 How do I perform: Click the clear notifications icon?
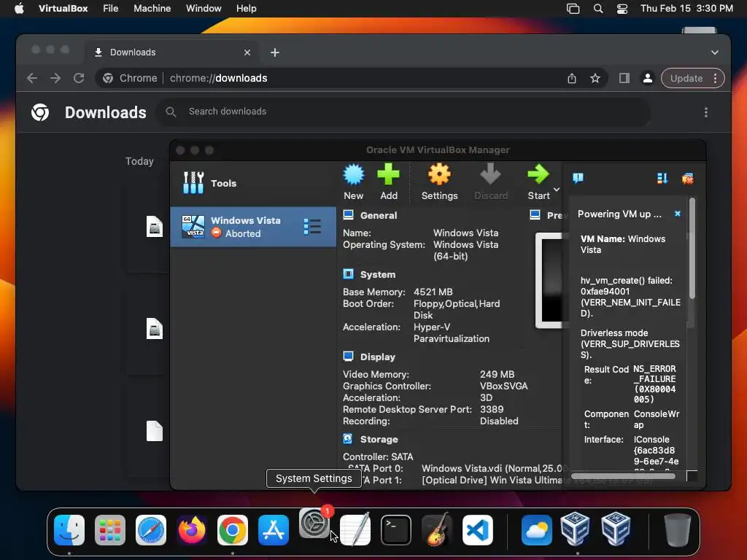pyautogui.click(x=687, y=179)
